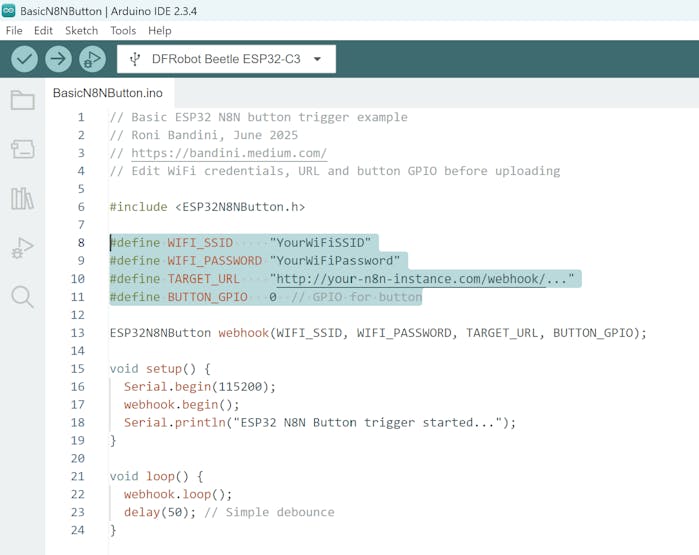Click the webhook constructor name on line 13
This screenshot has height=555, width=699.
tap(243, 333)
